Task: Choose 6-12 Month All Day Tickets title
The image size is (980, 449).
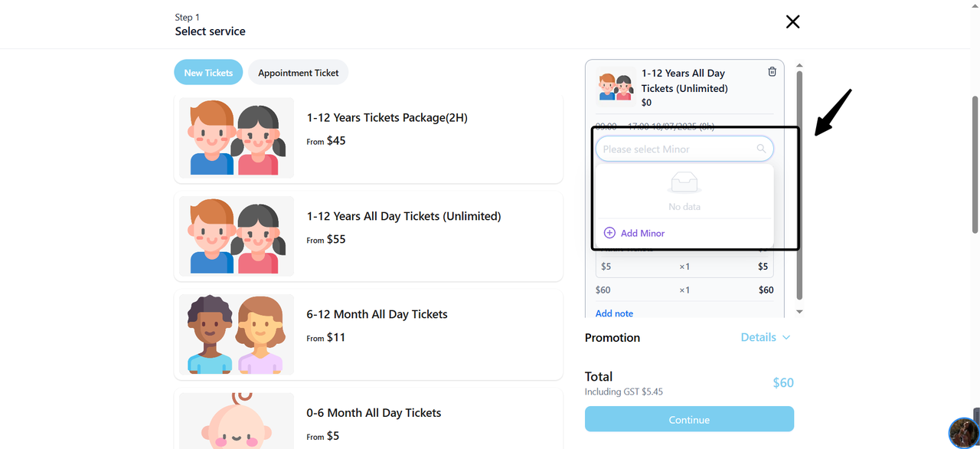Action: [x=377, y=314]
